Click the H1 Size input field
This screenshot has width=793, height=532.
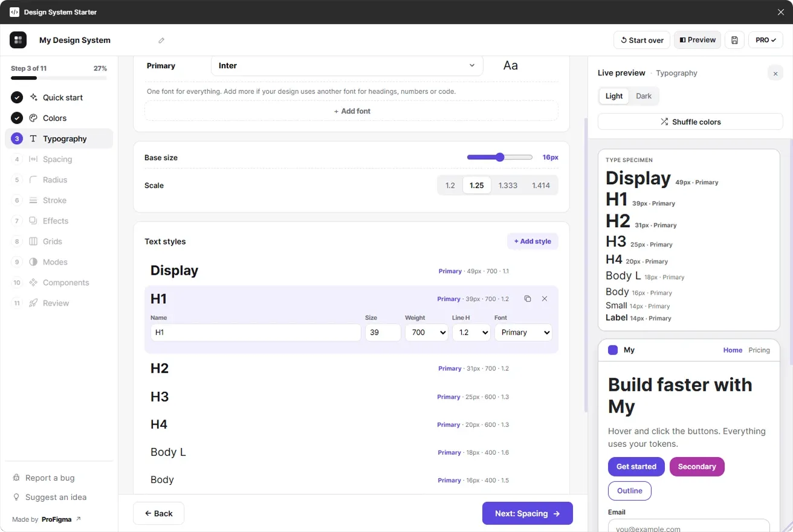pos(383,332)
